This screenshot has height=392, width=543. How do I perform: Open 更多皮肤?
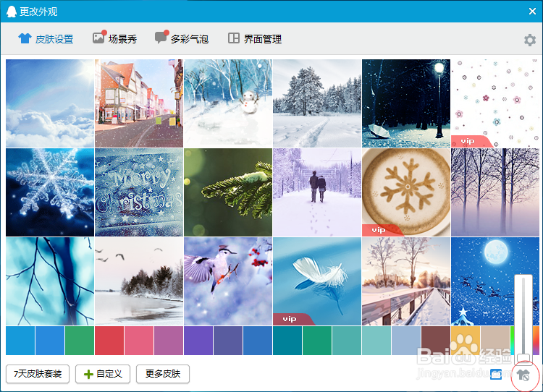(x=163, y=374)
